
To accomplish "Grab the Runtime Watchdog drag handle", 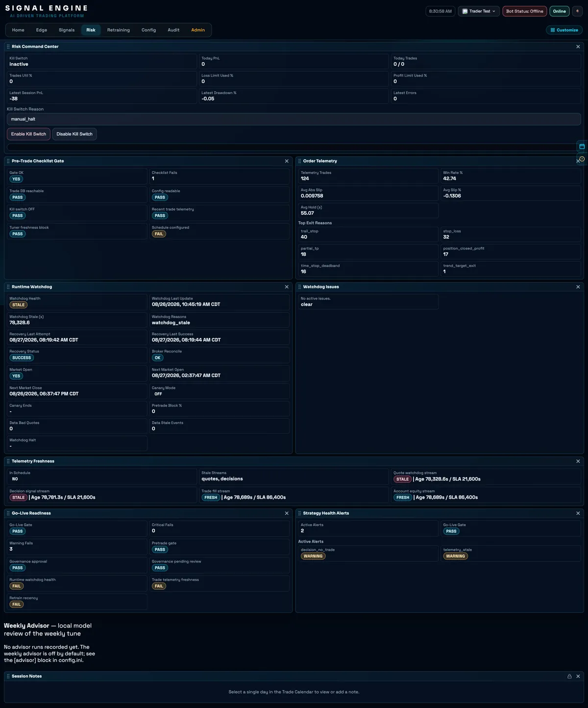I will point(8,287).
